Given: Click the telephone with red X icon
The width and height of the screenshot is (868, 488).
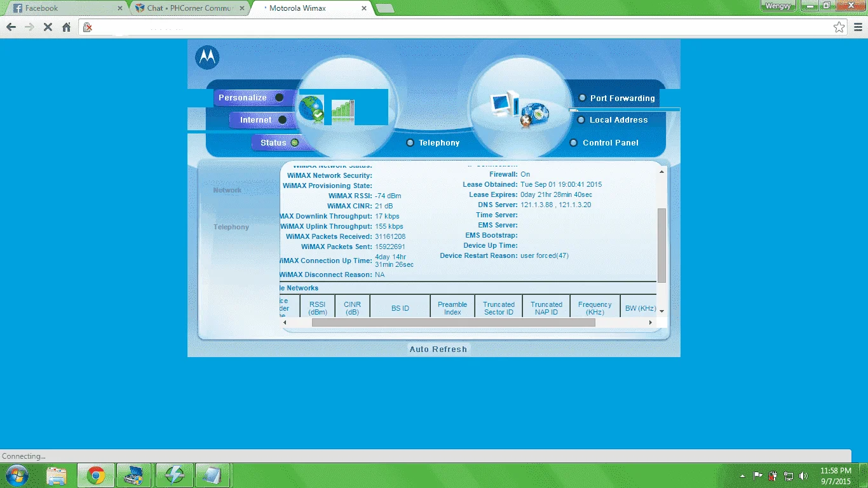Looking at the screenshot, I should 534,114.
